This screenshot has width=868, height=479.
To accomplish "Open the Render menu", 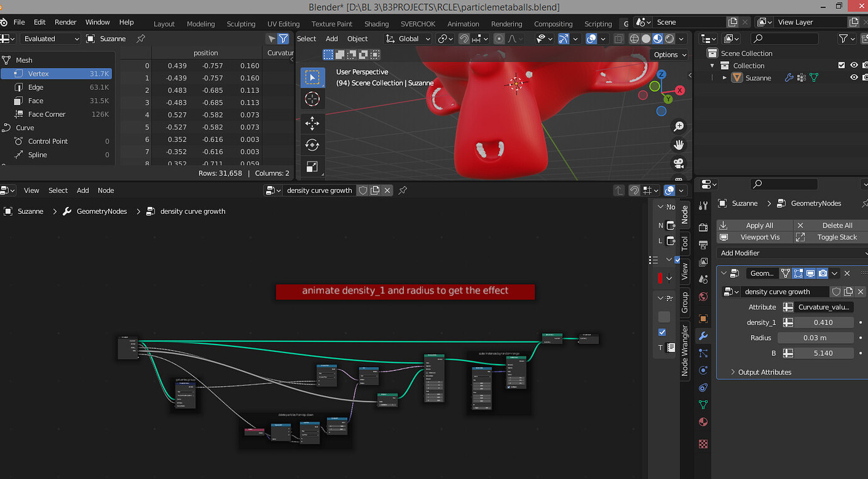I will pyautogui.click(x=65, y=22).
